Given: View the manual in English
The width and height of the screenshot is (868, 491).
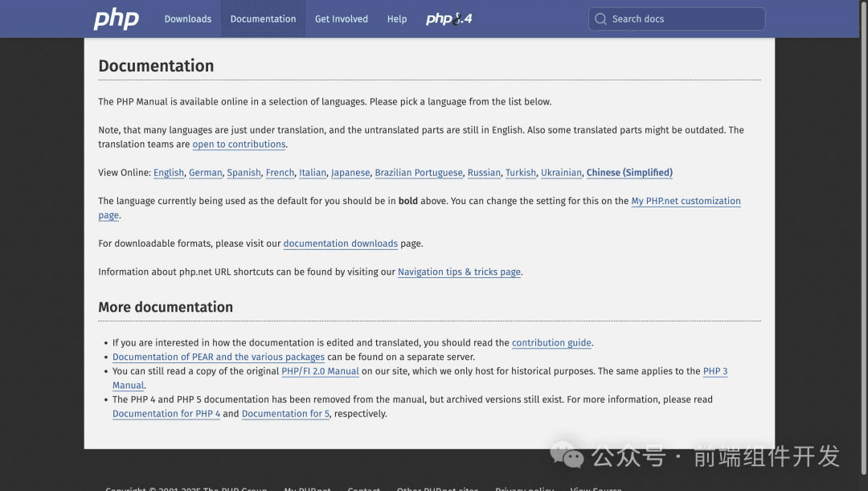Looking at the screenshot, I should click(169, 173).
